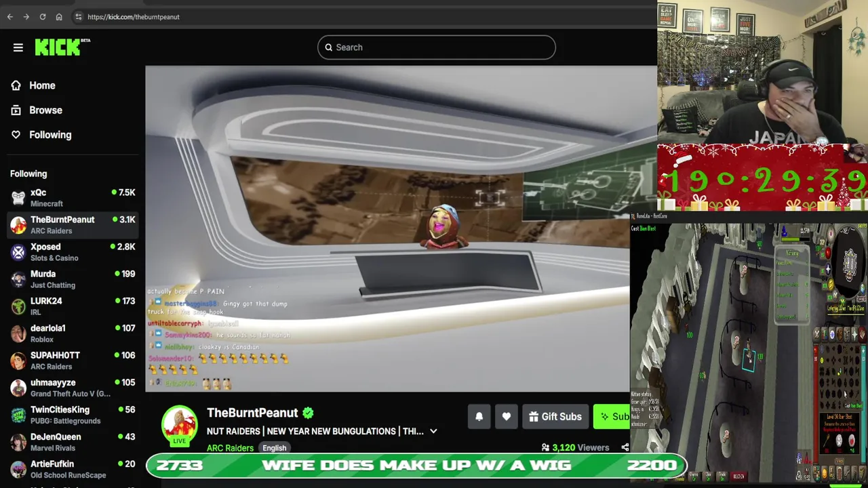The height and width of the screenshot is (488, 868).
Task: Open ArtieFufkin channel in following list
Action: [73, 469]
